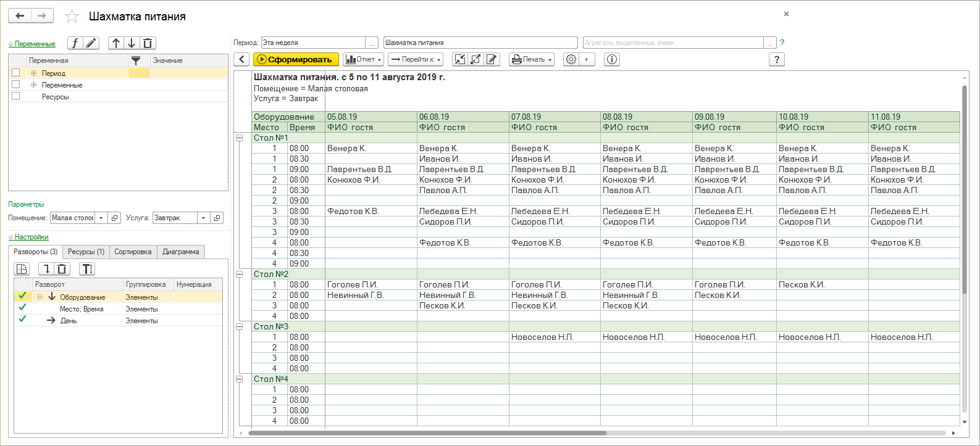Open help with the question mark toolbar button
This screenshot has width=980, height=446.
click(x=777, y=59)
